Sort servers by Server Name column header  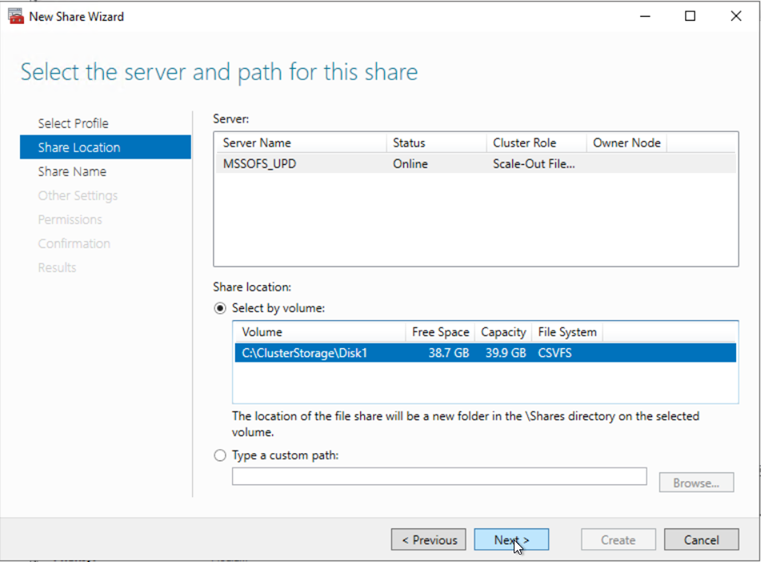tap(300, 143)
